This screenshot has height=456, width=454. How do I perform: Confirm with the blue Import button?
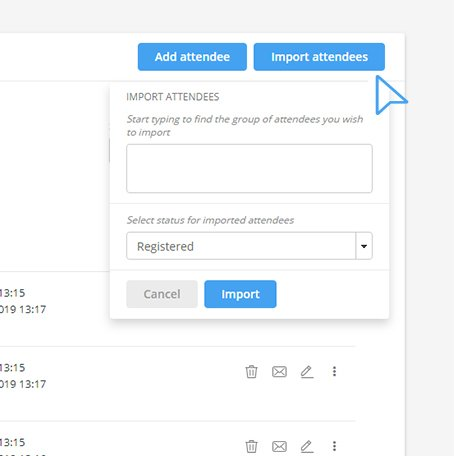(240, 294)
